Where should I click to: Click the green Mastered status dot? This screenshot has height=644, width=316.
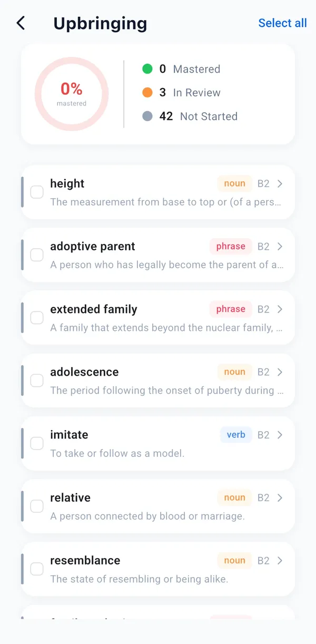[147, 69]
